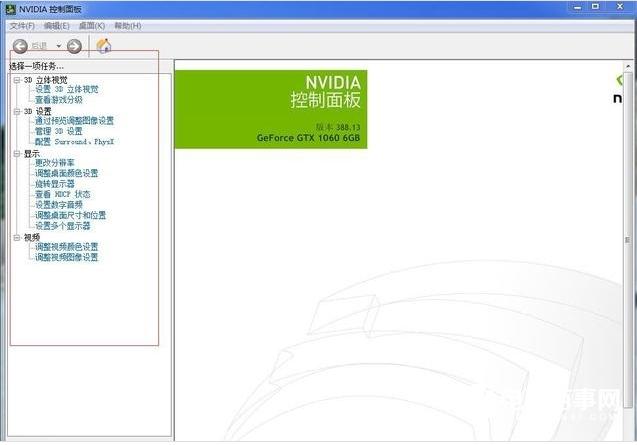Open the 编辑(E) menu

point(58,25)
